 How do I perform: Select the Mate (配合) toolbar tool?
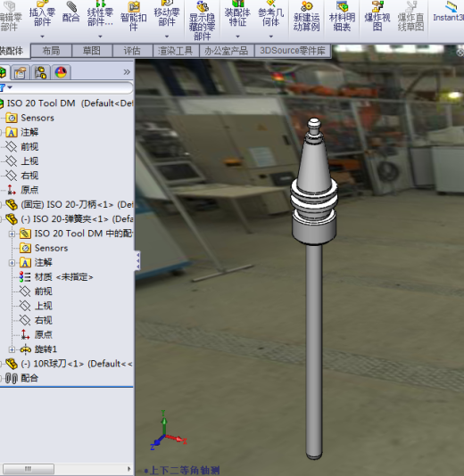pyautogui.click(x=70, y=12)
